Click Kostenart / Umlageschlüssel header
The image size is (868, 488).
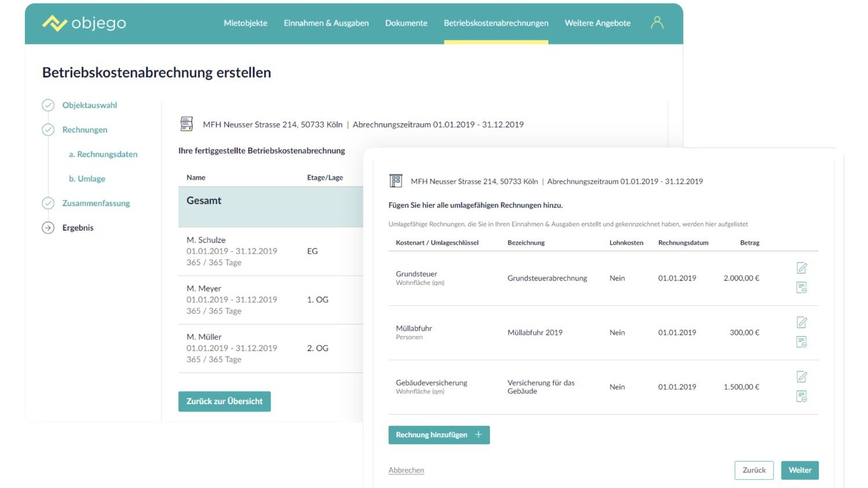click(x=437, y=243)
